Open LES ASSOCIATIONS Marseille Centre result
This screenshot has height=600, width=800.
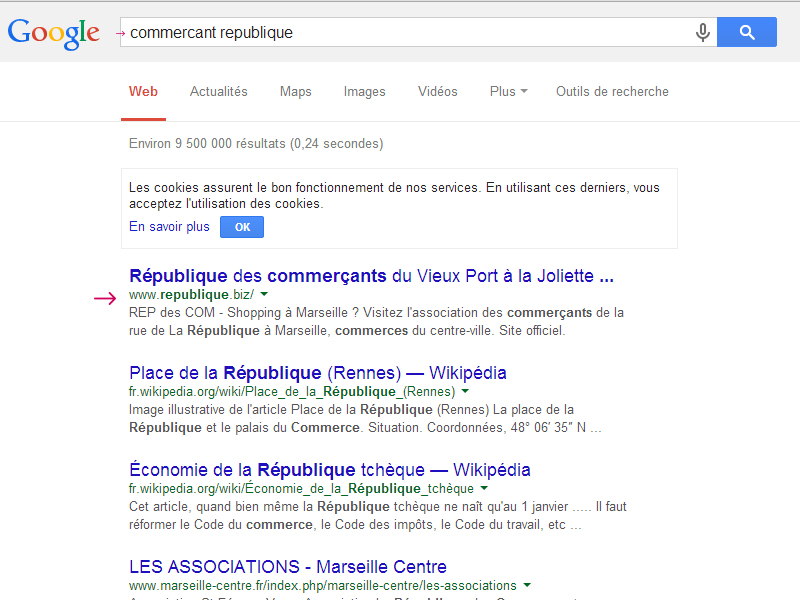288,567
